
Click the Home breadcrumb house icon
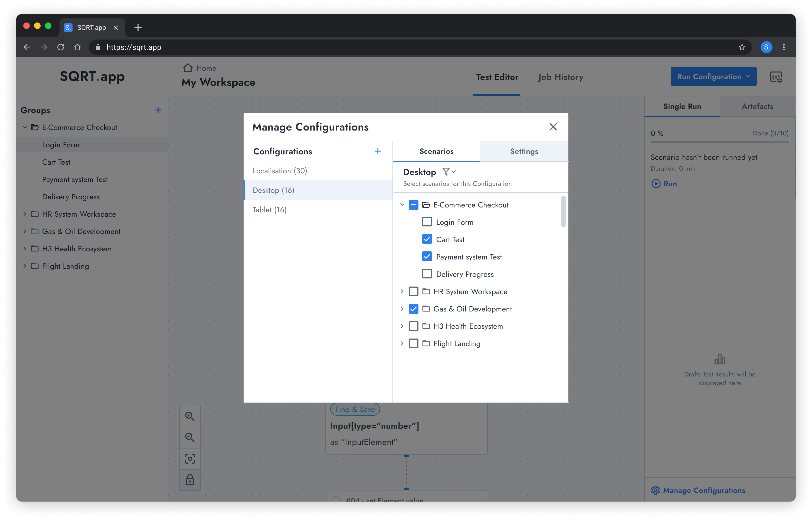[188, 68]
